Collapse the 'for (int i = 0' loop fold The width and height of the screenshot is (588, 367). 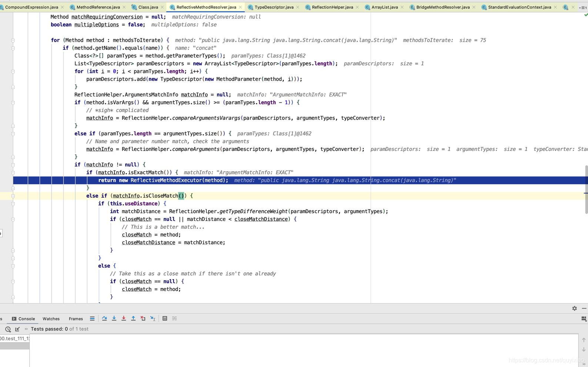[13, 72]
